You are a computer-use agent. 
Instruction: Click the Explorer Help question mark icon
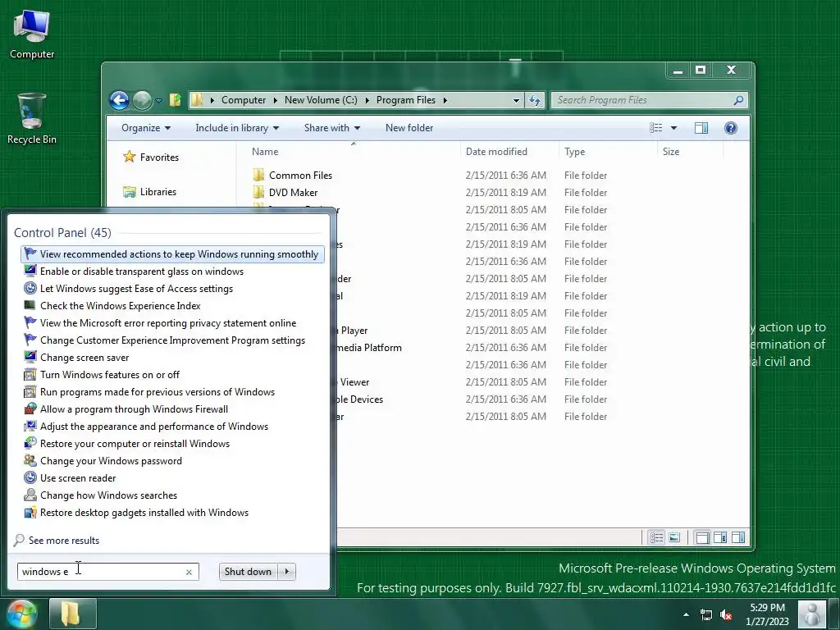pyautogui.click(x=731, y=128)
